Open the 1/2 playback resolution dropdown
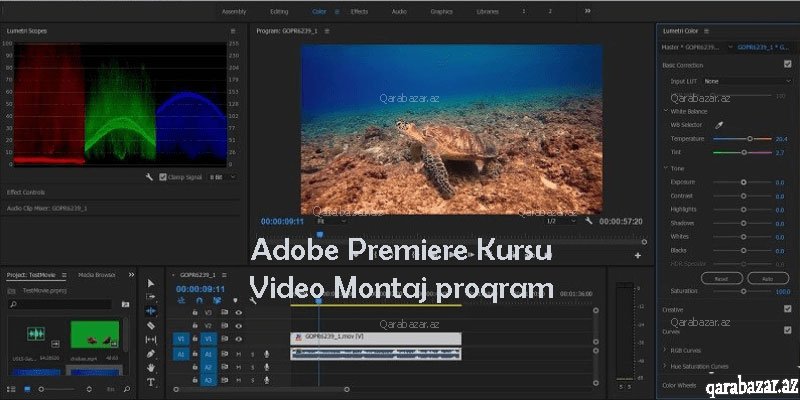The height and width of the screenshot is (400, 800). 561,221
